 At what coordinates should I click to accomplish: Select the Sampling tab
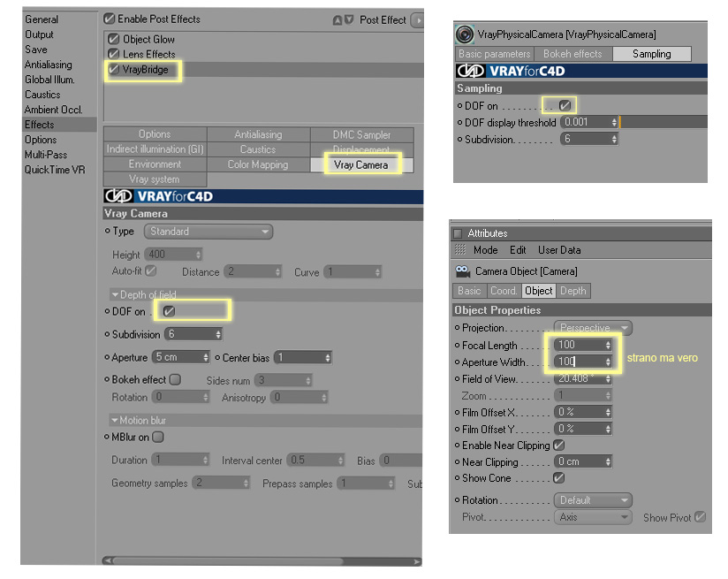pos(652,54)
